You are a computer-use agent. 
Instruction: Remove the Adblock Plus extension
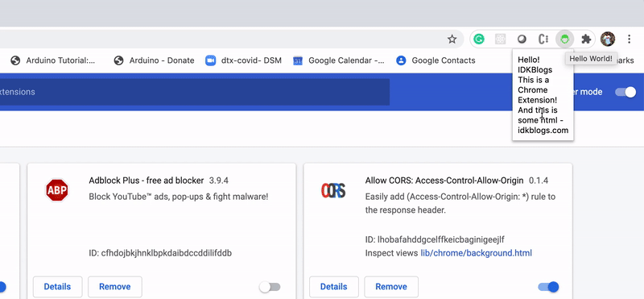pyautogui.click(x=115, y=287)
